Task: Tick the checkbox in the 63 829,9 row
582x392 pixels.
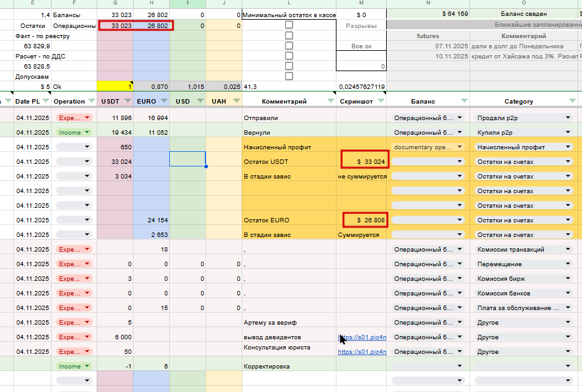Action: tap(289, 46)
